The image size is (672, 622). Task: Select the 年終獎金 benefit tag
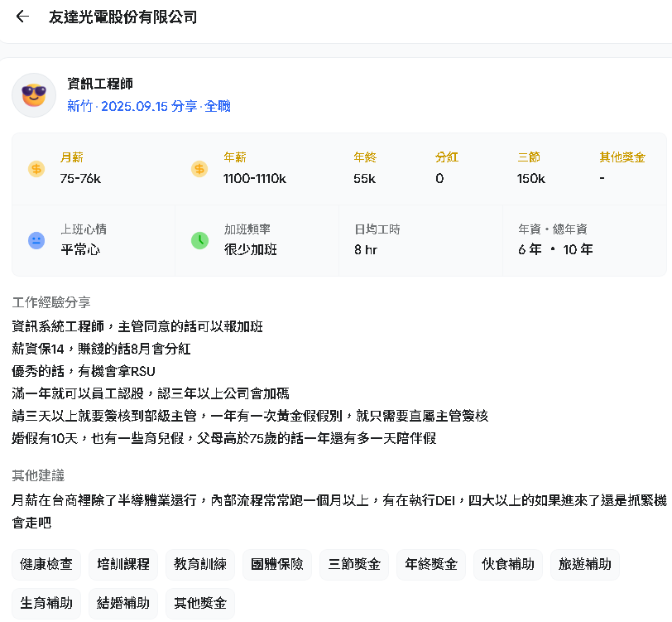[x=431, y=564]
